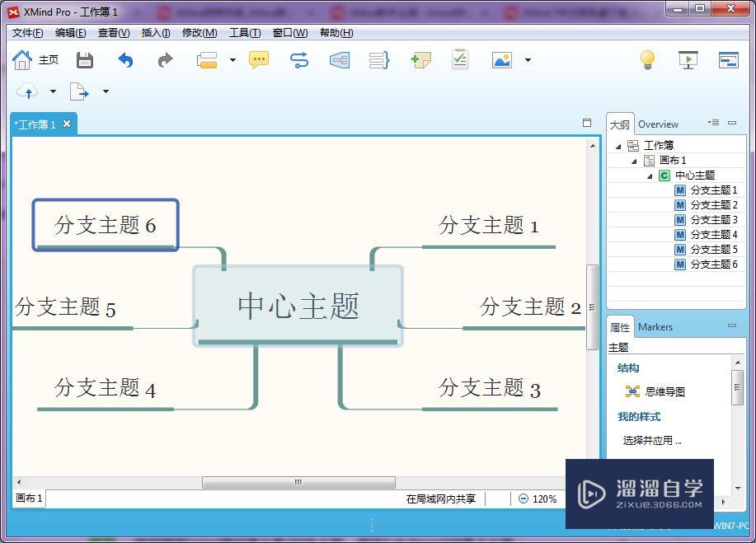Start brainstorming with the light bulb icon
The height and width of the screenshot is (543, 756).
click(647, 60)
